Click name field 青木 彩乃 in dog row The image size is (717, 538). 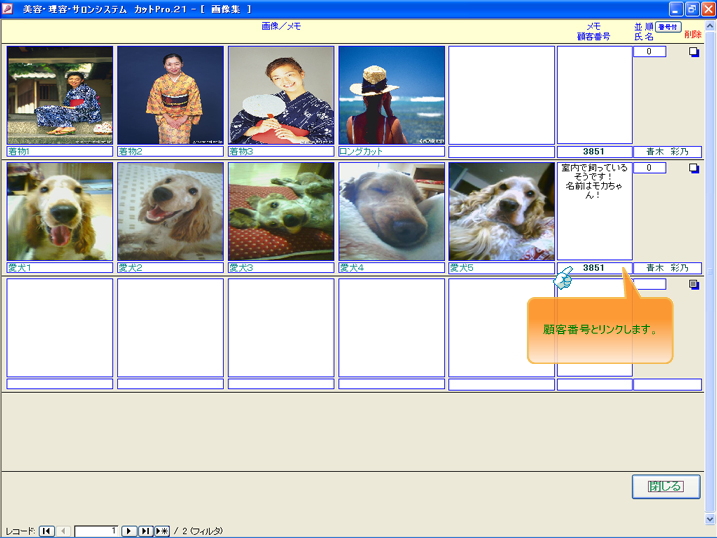pyautogui.click(x=668, y=267)
